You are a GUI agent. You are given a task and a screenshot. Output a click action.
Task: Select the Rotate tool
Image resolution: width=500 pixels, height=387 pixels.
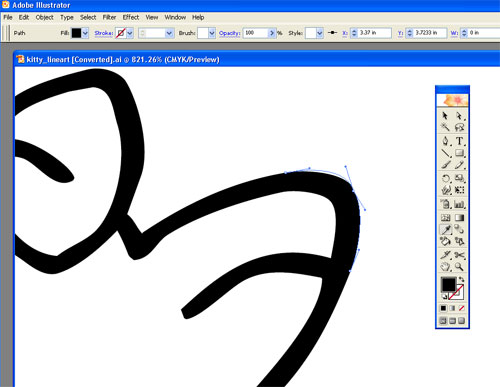click(445, 178)
